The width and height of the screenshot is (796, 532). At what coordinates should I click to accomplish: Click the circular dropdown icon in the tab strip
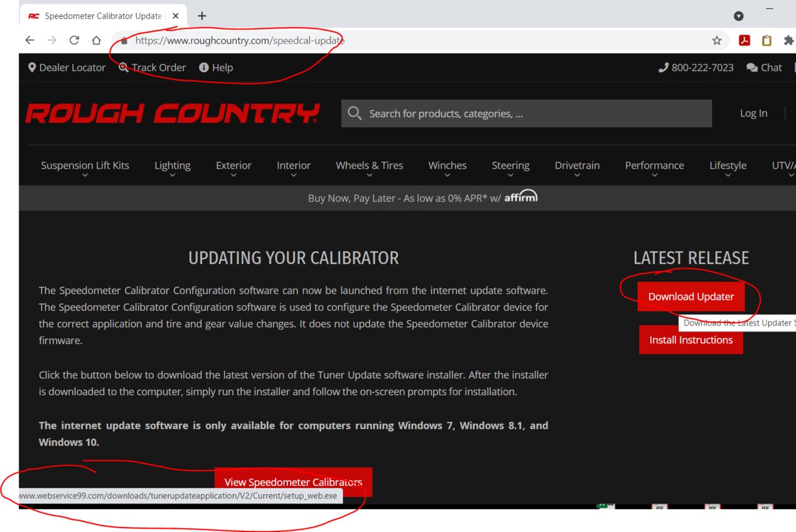739,16
